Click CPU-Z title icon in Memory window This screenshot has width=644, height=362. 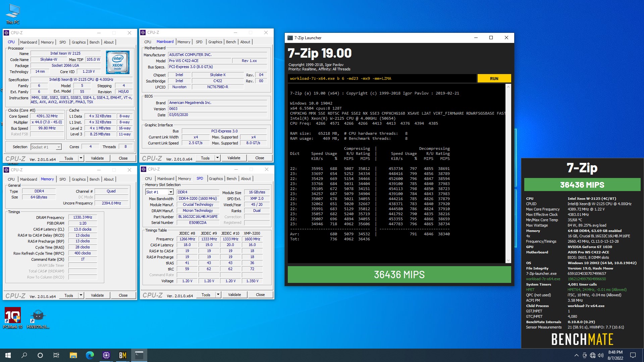pos(6,170)
